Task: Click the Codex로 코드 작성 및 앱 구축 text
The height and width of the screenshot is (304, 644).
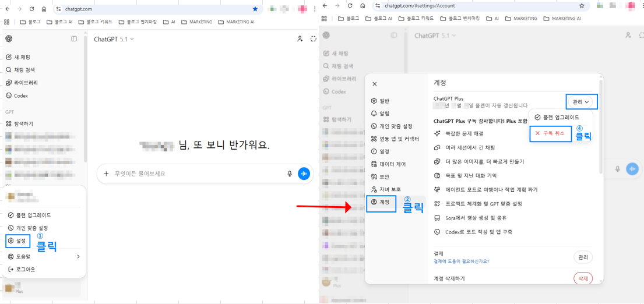Action: point(478,232)
